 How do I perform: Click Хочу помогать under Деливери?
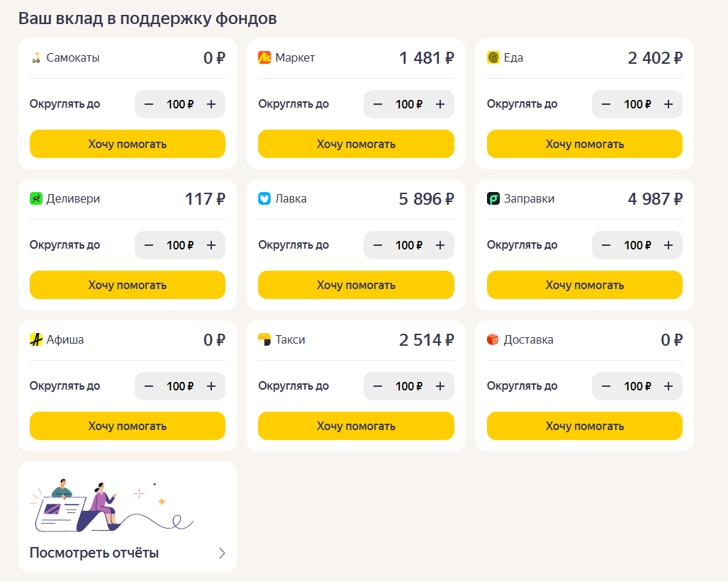(128, 285)
